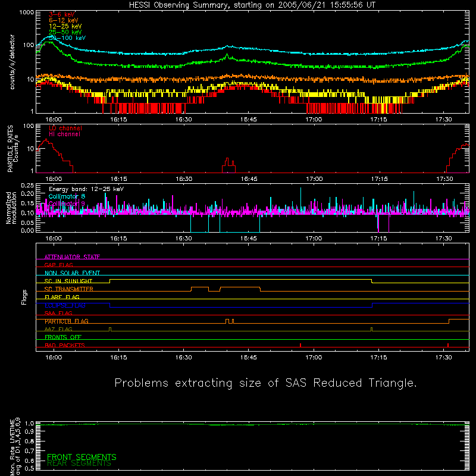Select the GAP FLAG label
The image size is (476, 476).
(x=59, y=265)
